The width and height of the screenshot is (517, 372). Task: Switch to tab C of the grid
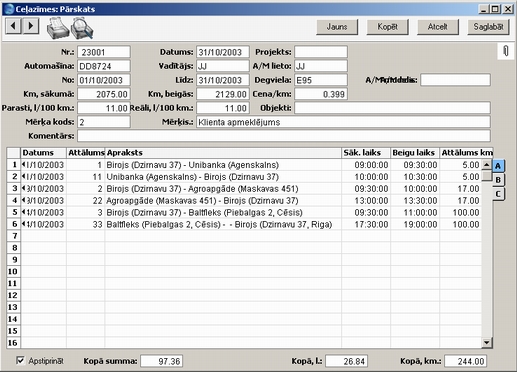[498, 194]
